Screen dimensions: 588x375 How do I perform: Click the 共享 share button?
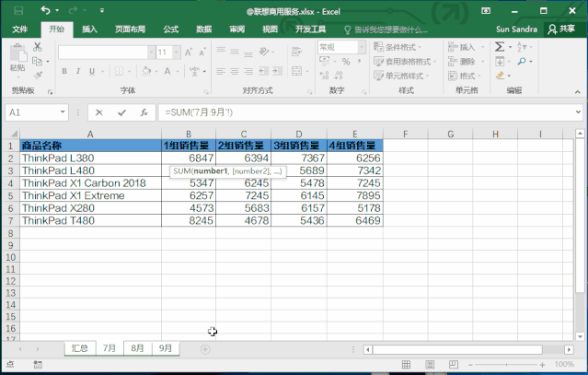click(x=561, y=29)
